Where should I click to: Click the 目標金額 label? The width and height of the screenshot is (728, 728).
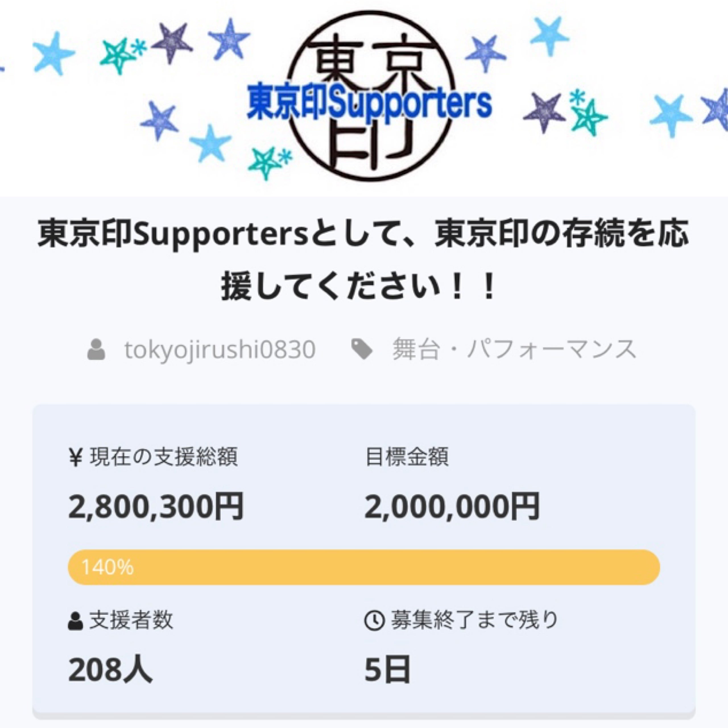[407, 458]
